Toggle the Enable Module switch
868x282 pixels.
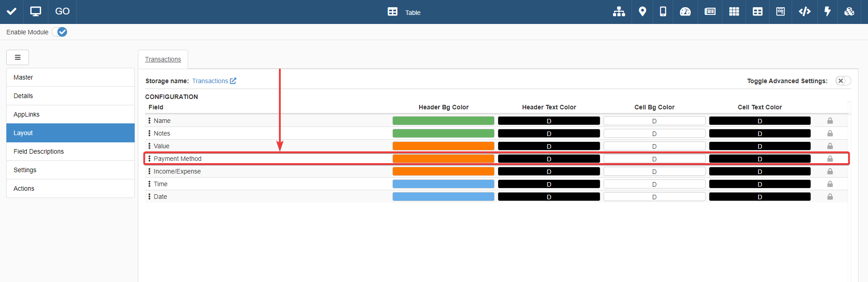(x=60, y=32)
